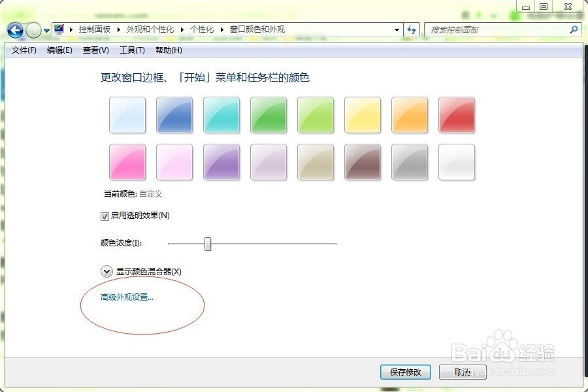Open the 控制面板 breadcrumb
588x392 pixels.
click(x=95, y=29)
